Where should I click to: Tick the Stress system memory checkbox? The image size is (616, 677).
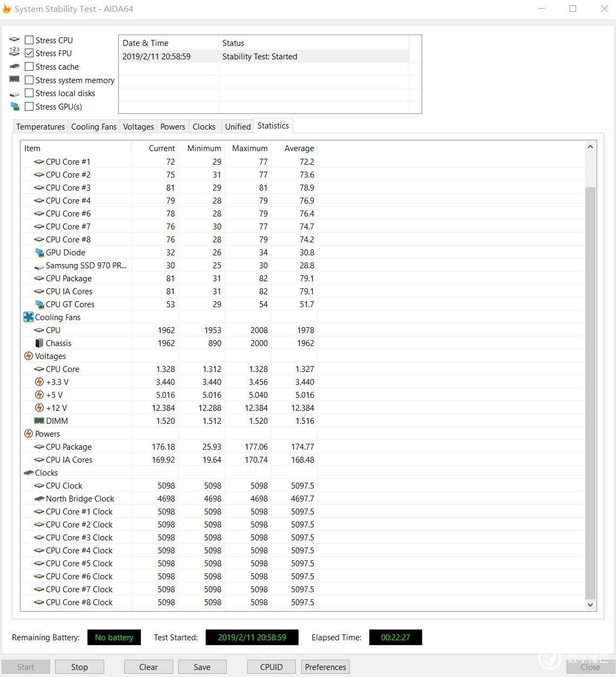click(29, 80)
